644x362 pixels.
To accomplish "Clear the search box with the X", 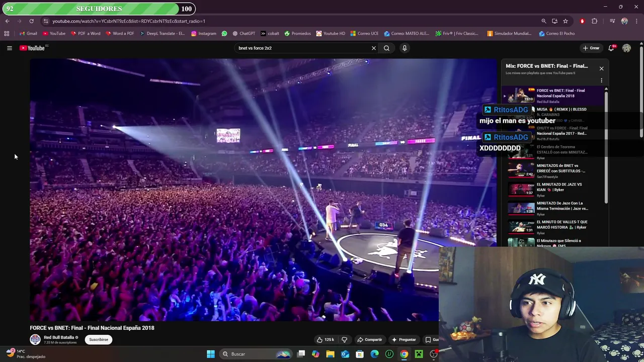I will [x=374, y=48].
